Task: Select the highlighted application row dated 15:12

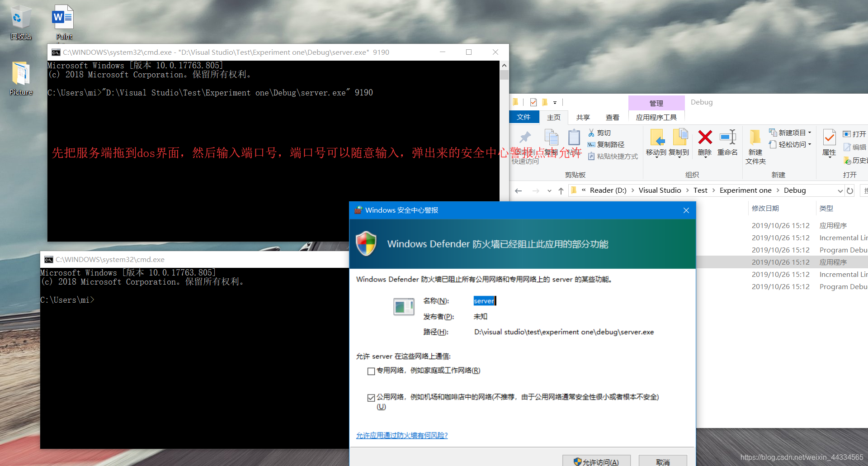Action: click(782, 262)
